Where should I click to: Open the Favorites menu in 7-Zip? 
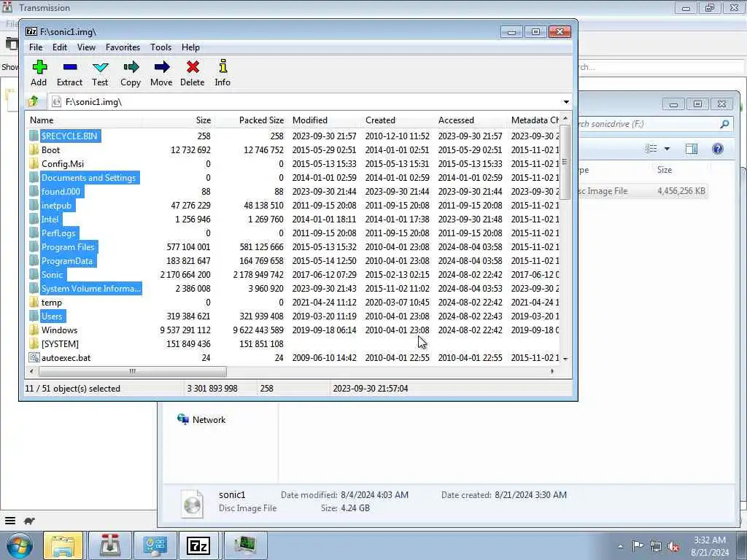point(123,47)
